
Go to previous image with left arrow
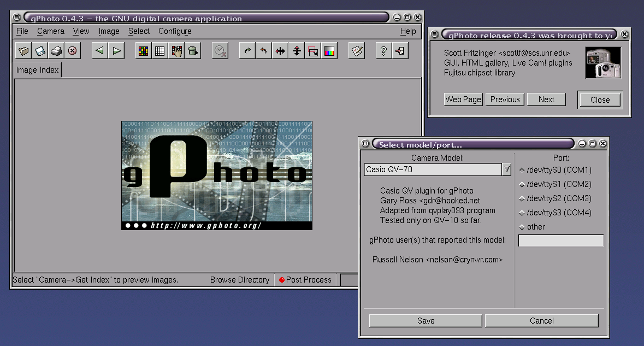(x=100, y=51)
